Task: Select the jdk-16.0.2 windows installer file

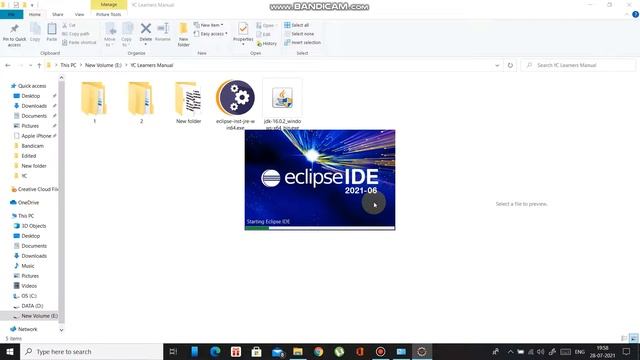Action: [x=282, y=105]
